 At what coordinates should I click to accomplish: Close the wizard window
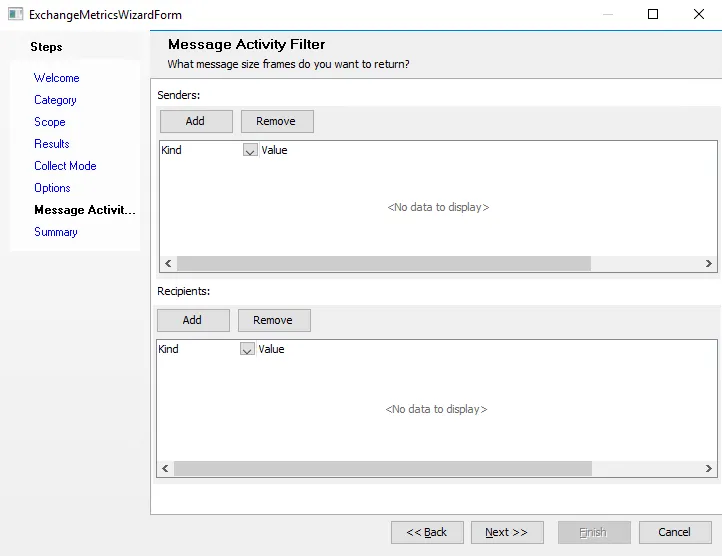(x=699, y=14)
